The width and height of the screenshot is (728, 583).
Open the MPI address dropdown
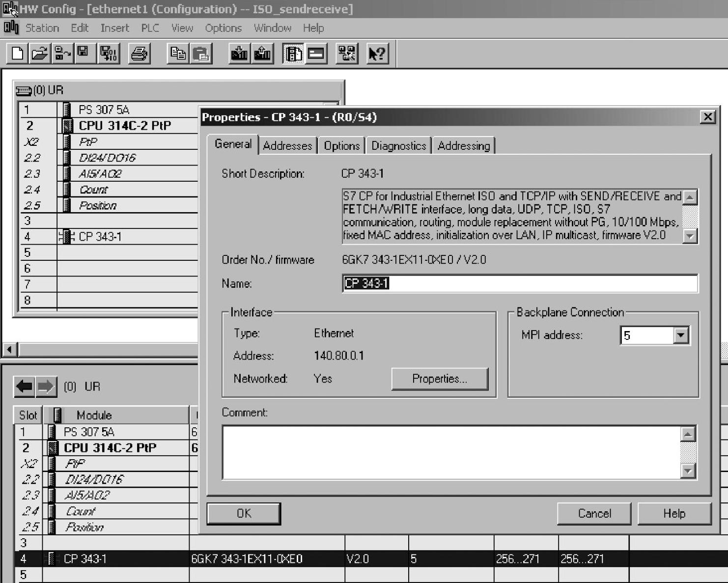(680, 335)
